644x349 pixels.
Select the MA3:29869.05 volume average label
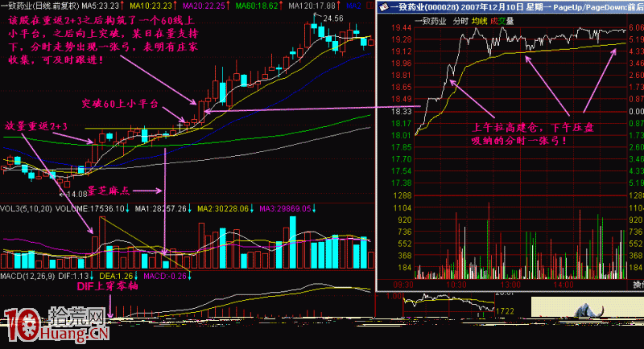point(286,209)
